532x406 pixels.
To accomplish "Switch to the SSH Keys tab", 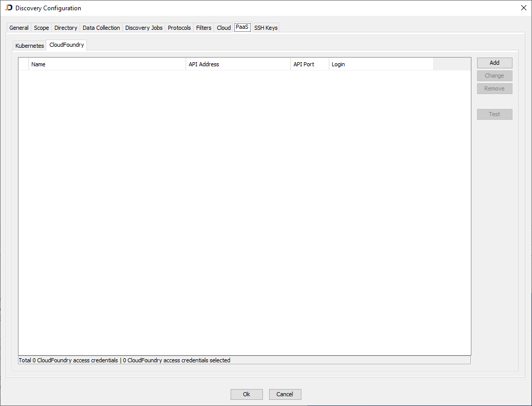I will (265, 27).
